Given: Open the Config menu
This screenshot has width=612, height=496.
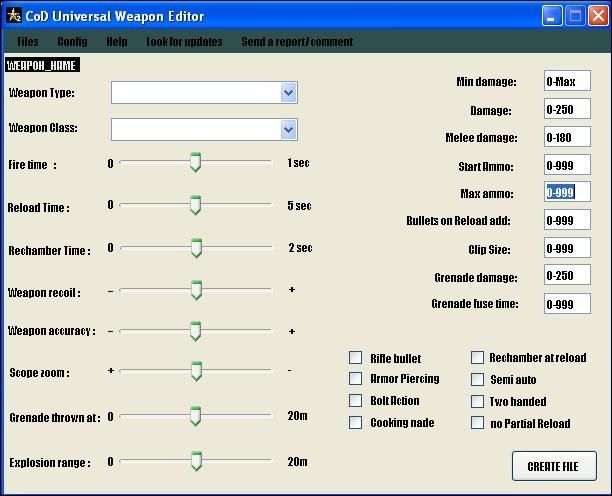Looking at the screenshot, I should tap(72, 42).
